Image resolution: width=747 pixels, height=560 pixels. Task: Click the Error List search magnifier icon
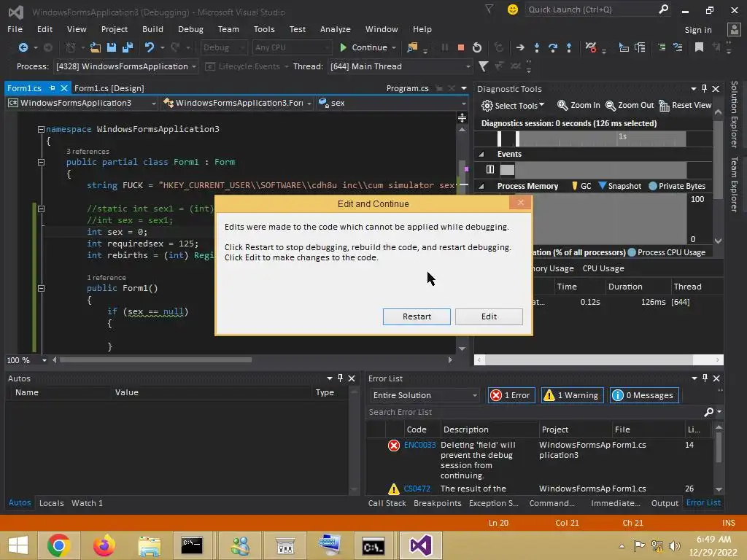click(x=709, y=412)
